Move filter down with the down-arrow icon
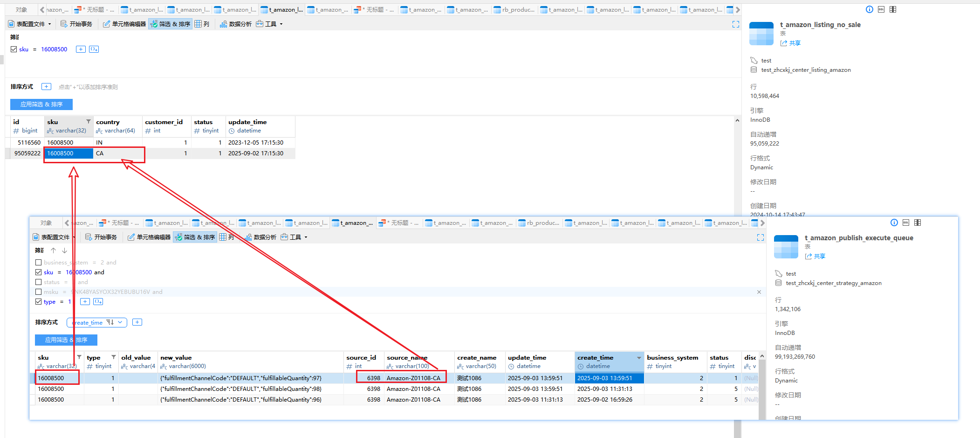 [x=65, y=250]
